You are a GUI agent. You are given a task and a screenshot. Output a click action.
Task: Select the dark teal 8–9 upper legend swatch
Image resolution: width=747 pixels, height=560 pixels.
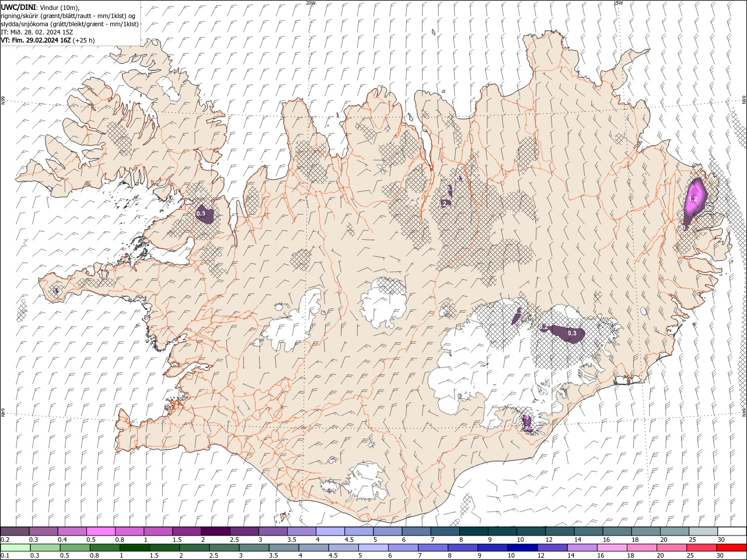[473, 531]
